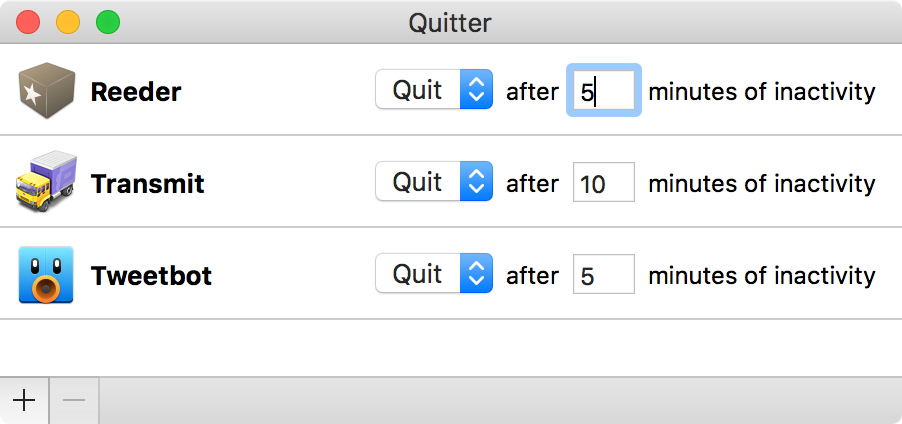Click the Reeder app icon
The image size is (902, 424).
pos(47,91)
